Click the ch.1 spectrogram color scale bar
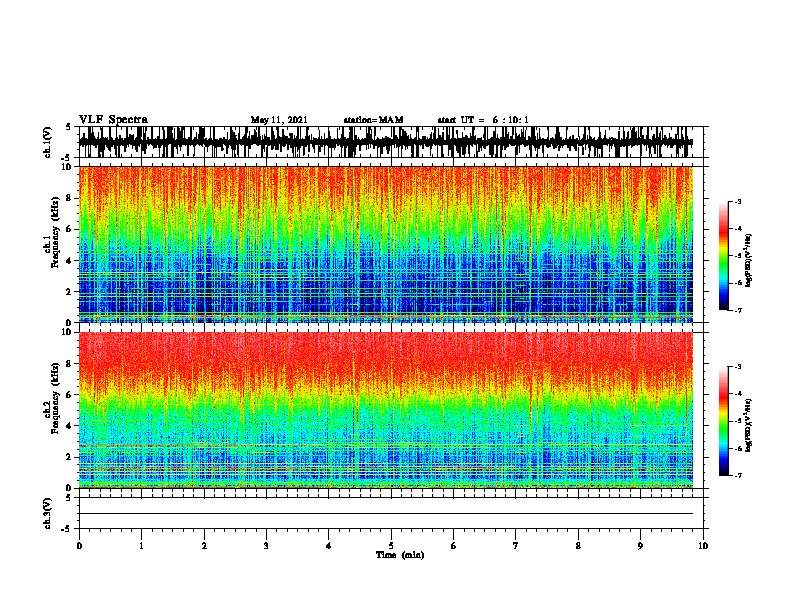 [x=724, y=256]
